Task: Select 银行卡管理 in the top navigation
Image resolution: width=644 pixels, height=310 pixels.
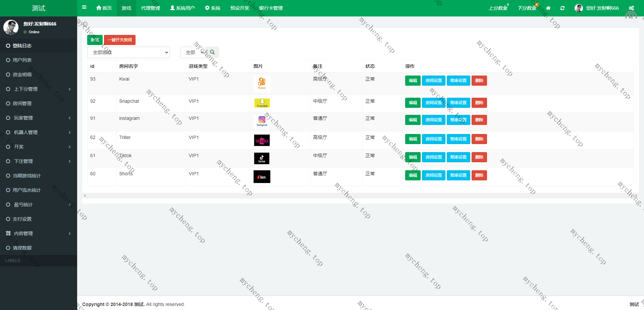Action: 271,8
